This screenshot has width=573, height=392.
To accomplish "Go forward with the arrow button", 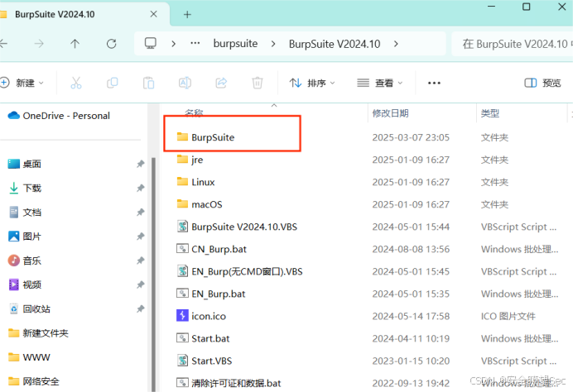I will [39, 44].
